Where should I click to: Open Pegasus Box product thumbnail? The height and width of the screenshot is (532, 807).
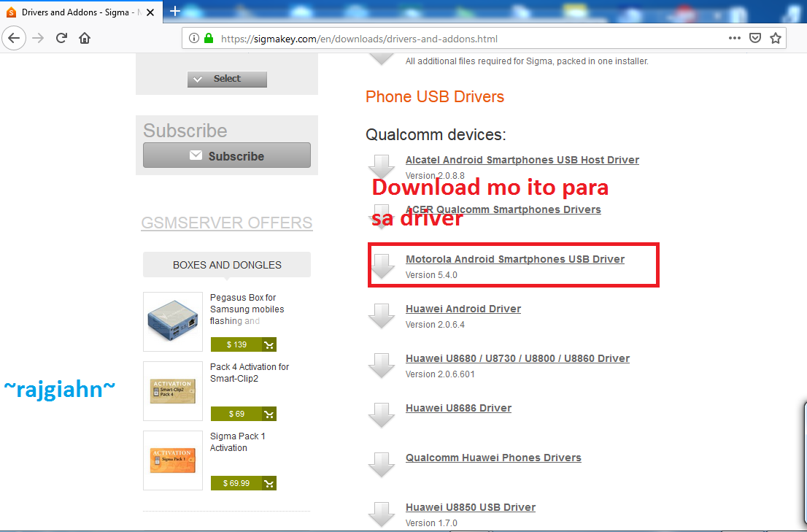(x=173, y=322)
